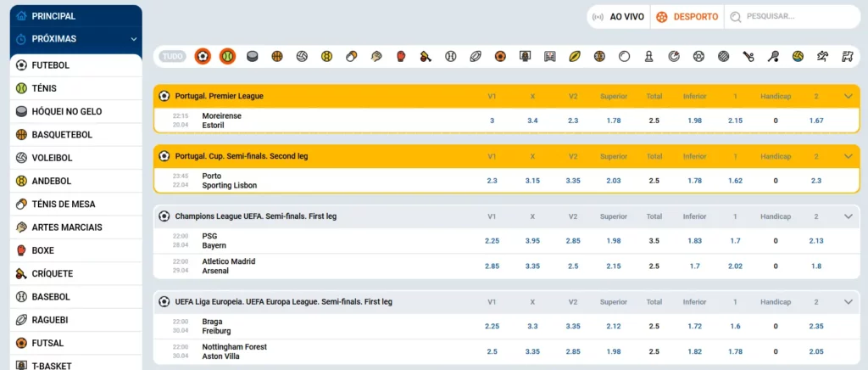868x370 pixels.
Task: Open Voleibol in the left sidebar
Action: click(x=75, y=158)
